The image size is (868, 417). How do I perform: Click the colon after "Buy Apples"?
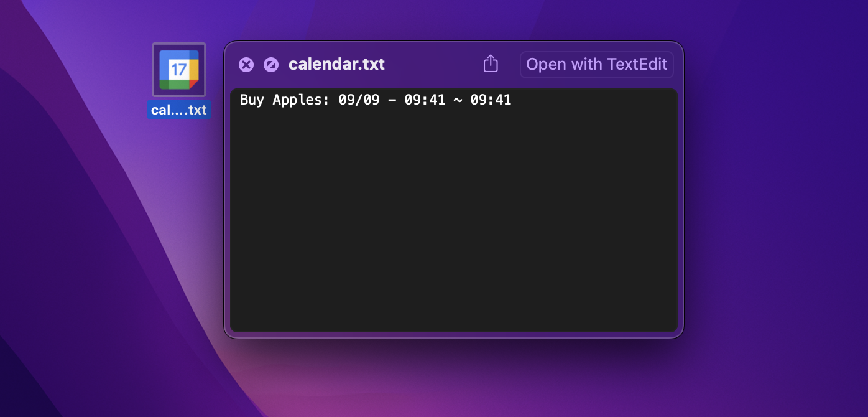click(x=326, y=100)
